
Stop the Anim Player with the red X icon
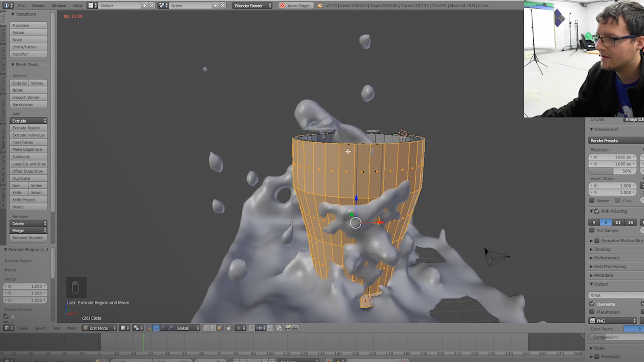point(282,6)
